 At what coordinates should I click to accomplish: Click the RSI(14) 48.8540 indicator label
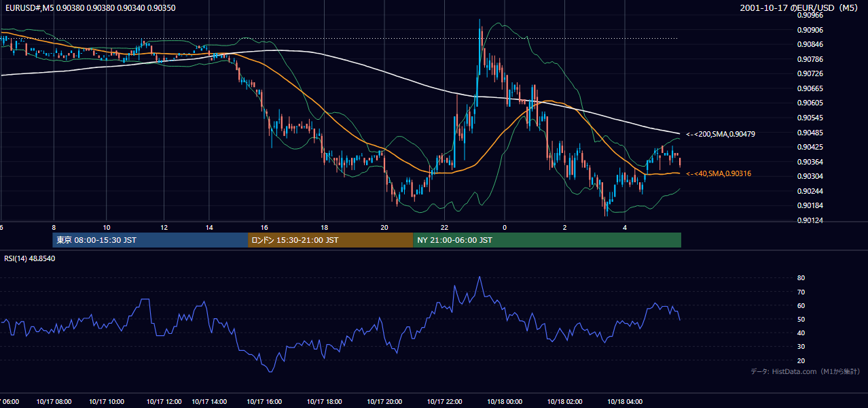(x=30, y=258)
